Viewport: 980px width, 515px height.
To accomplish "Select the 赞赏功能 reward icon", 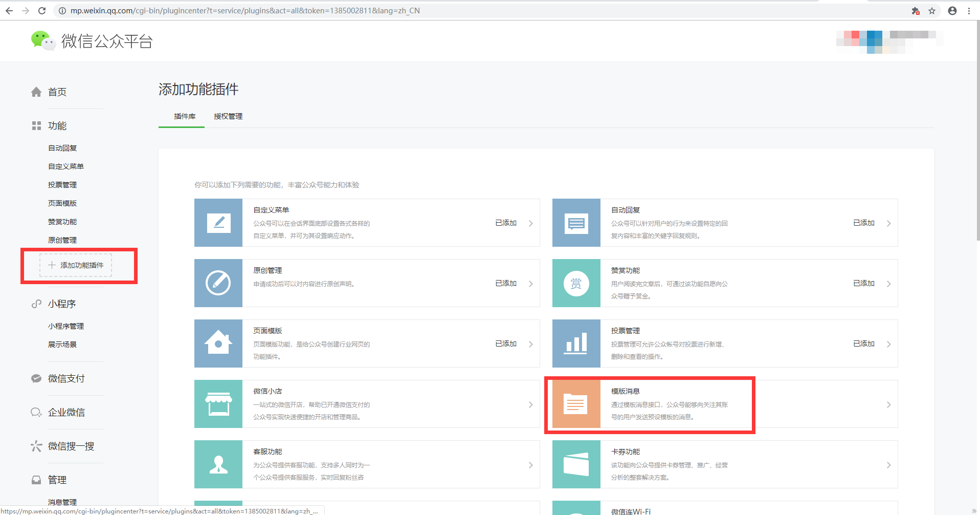I will [576, 283].
